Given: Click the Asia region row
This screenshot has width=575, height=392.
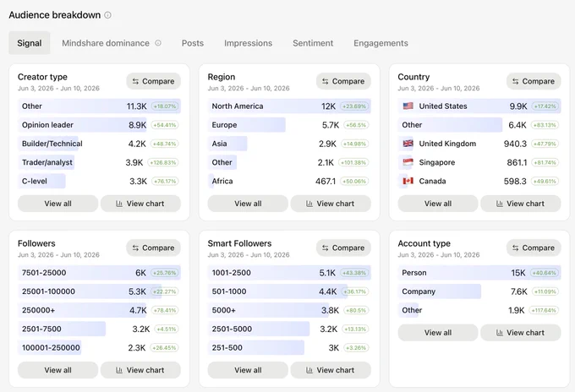Looking at the screenshot, I should tap(289, 144).
